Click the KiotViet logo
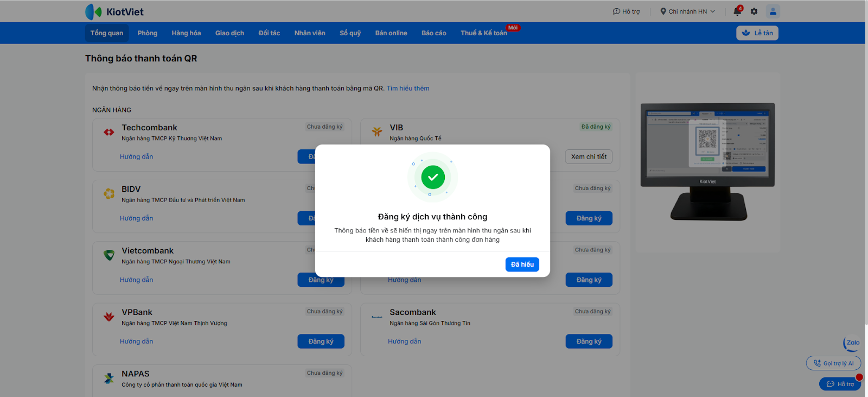 coord(114,11)
